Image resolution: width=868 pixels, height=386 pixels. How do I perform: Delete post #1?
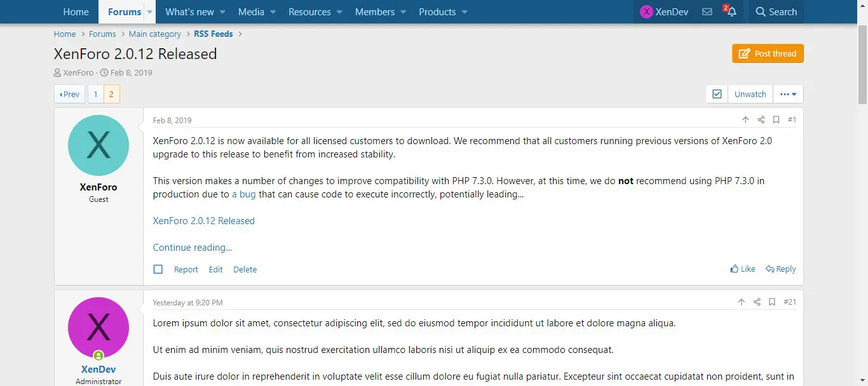point(245,269)
